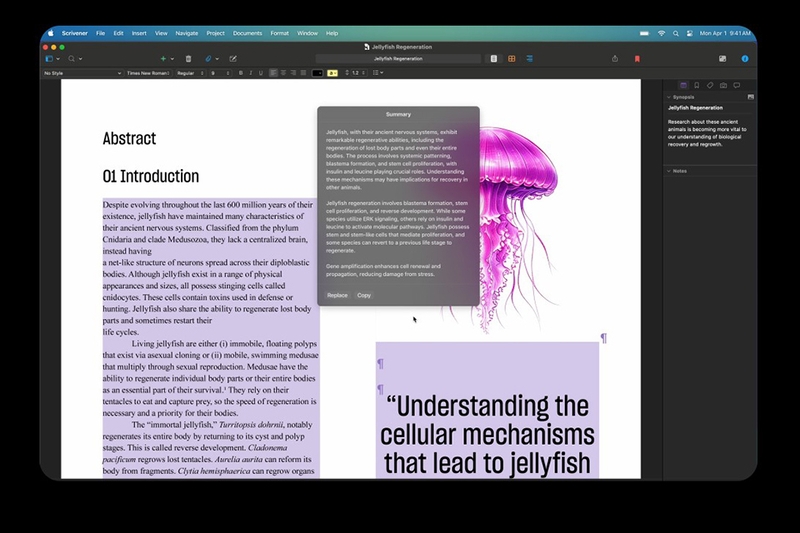Click the trash icon in the toolbar
This screenshot has height=533, width=800.
coord(188,59)
